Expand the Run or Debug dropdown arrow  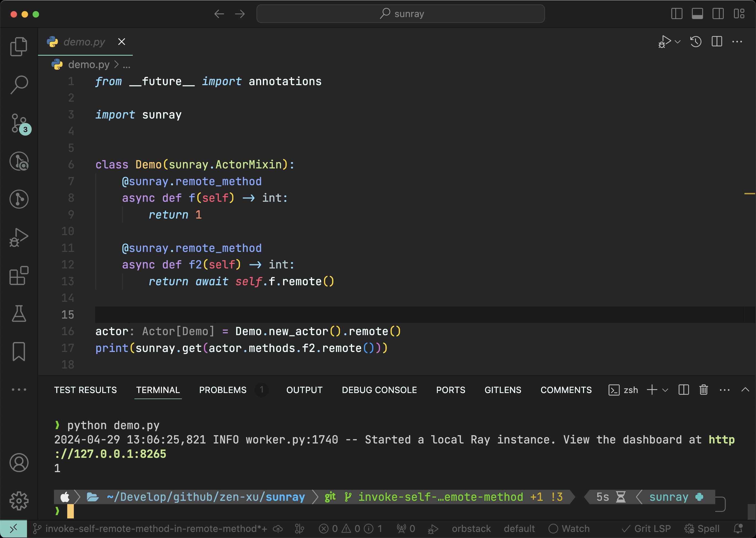(x=677, y=42)
